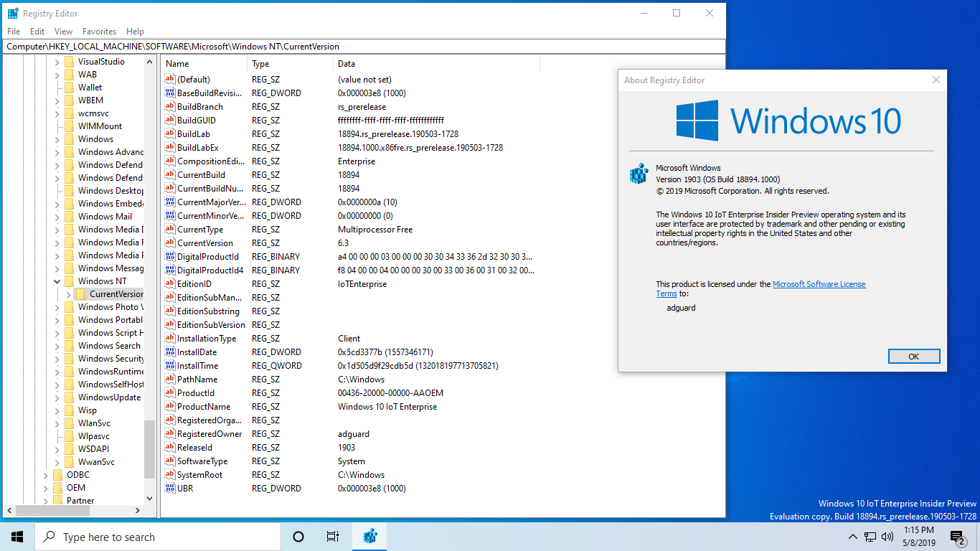
Task: Click the Data column header
Action: point(436,64)
